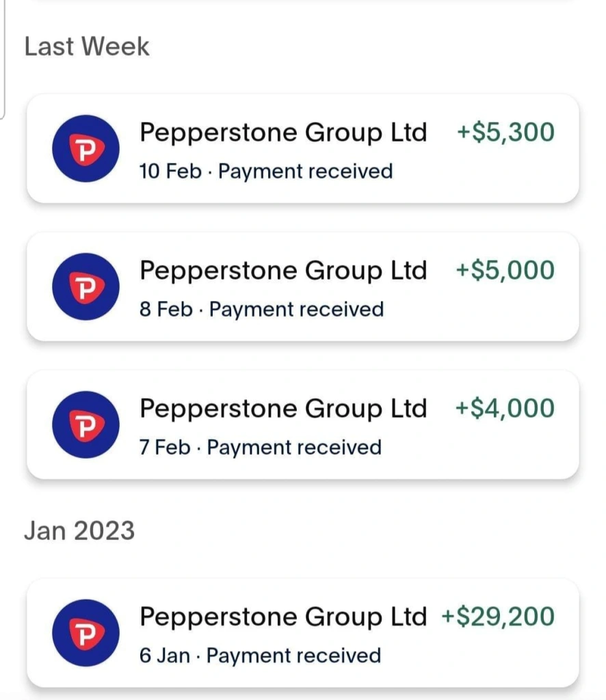Tap Pepperstone logo on 10 Feb payment
This screenshot has height=700, width=606.
point(85,148)
